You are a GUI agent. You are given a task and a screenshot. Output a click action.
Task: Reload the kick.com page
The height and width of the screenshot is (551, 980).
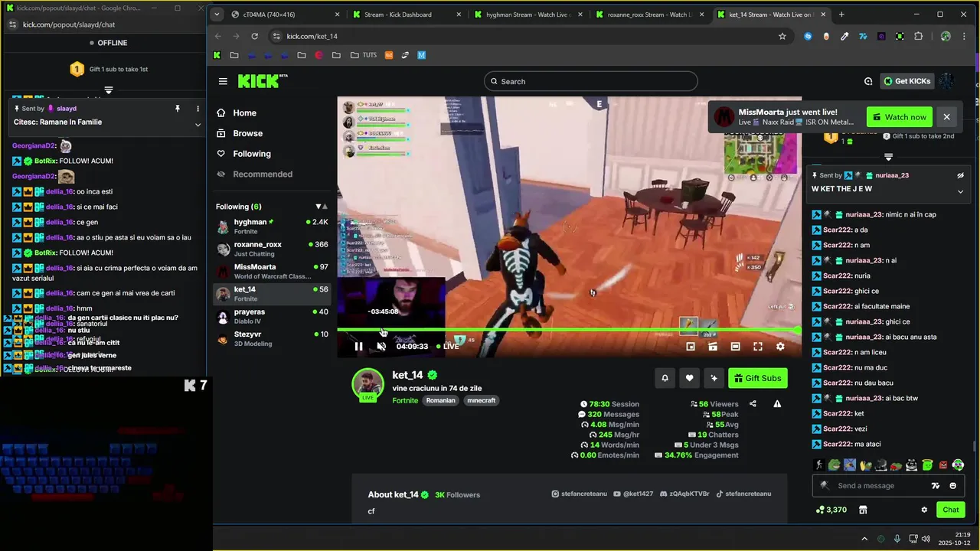pyautogui.click(x=254, y=36)
